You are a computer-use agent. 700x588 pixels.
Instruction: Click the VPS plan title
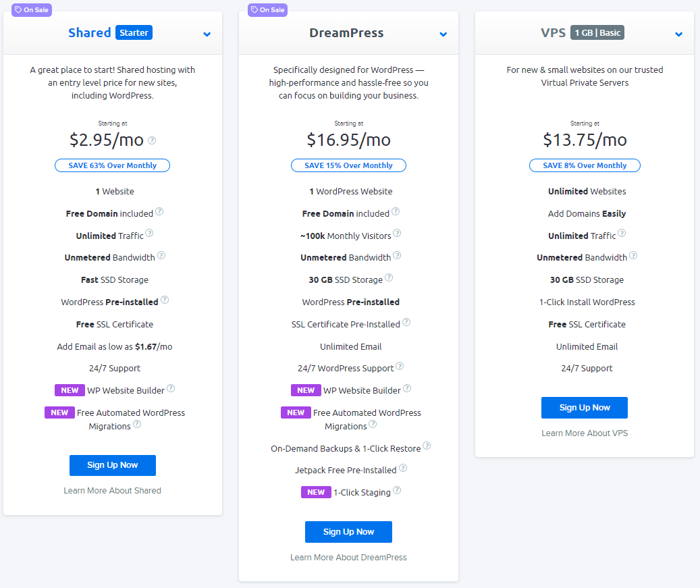[x=553, y=32]
